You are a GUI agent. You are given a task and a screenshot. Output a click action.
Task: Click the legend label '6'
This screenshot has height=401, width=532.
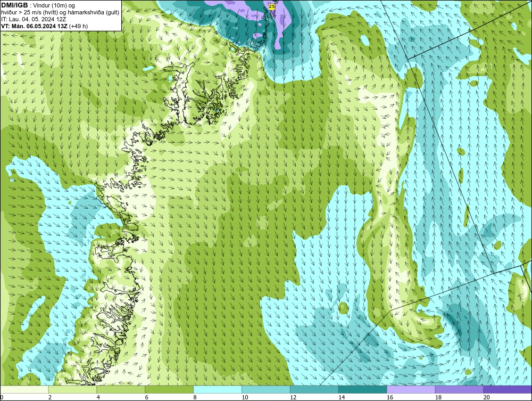click(147, 397)
